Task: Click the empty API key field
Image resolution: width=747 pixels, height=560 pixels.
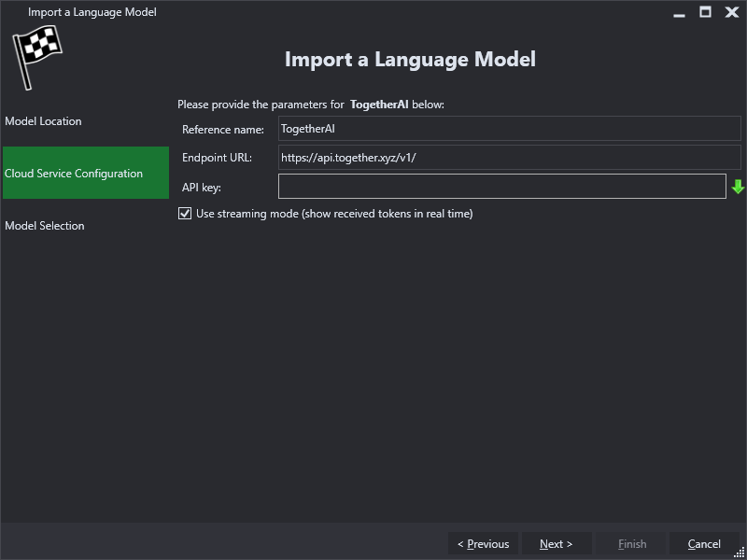Action: coord(502,187)
